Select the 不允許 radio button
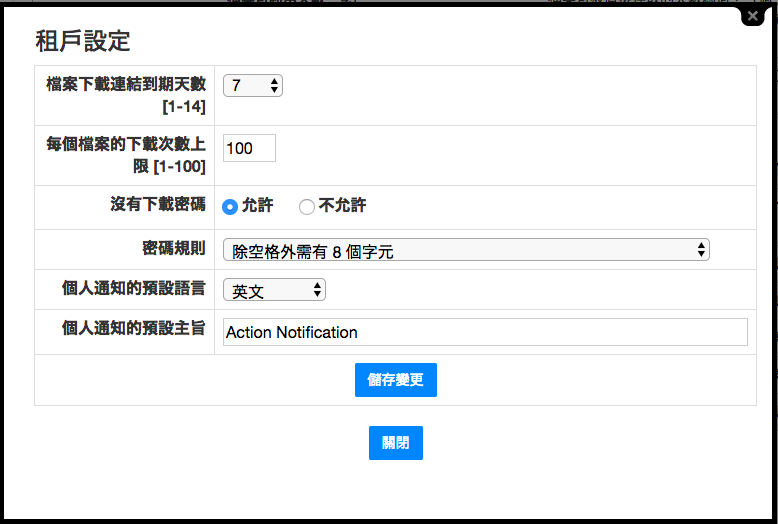The height and width of the screenshot is (524, 778). point(307,206)
